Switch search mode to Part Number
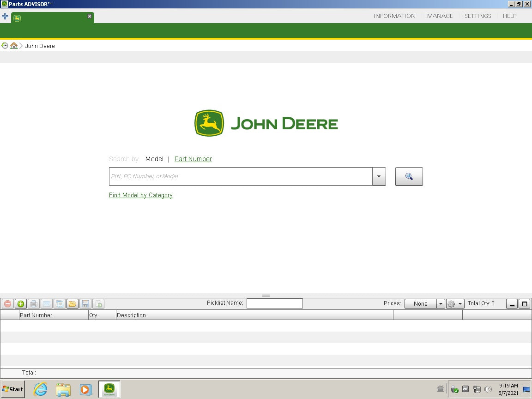The width and height of the screenshot is (532, 399). (193, 159)
